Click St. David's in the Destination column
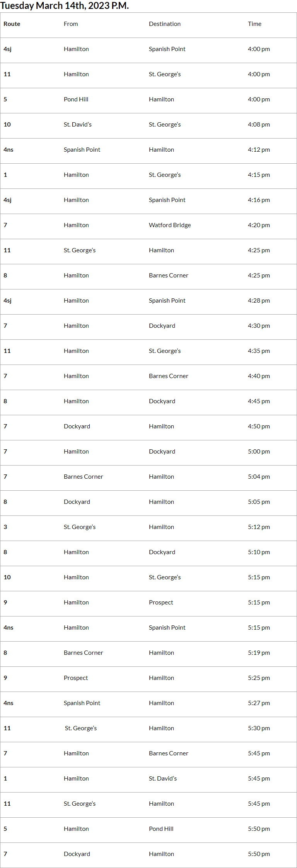 coord(163,779)
